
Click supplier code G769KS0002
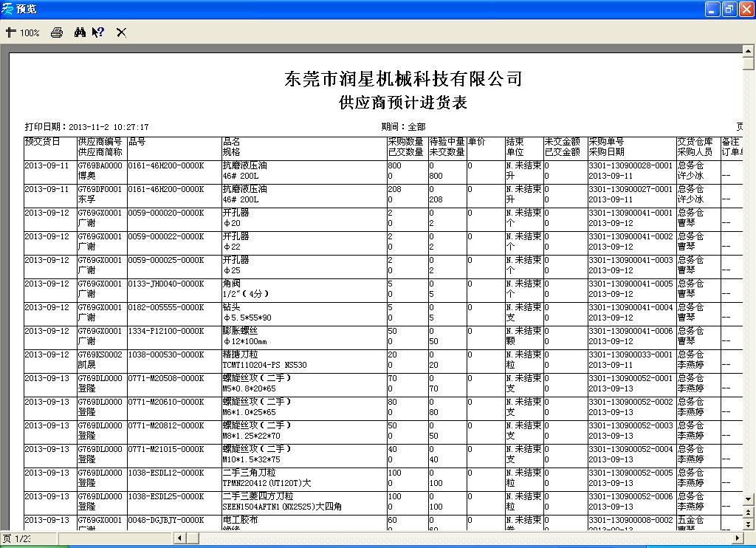coord(100,355)
